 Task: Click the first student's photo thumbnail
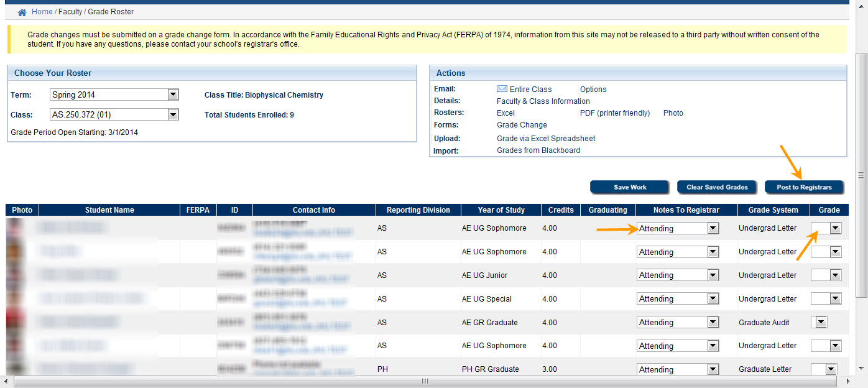pyautogui.click(x=15, y=228)
